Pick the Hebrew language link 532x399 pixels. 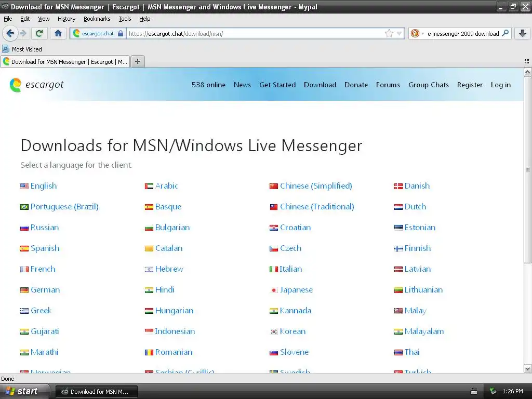coord(169,269)
